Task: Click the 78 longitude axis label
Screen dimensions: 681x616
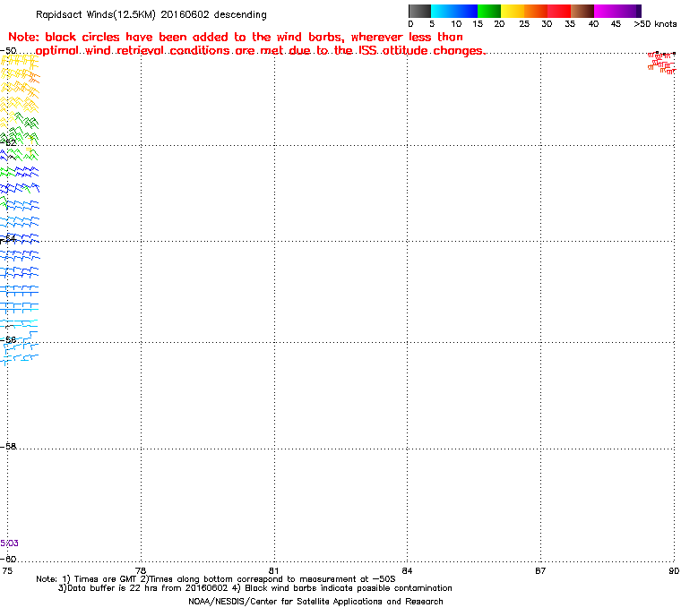Action: pyautogui.click(x=141, y=571)
